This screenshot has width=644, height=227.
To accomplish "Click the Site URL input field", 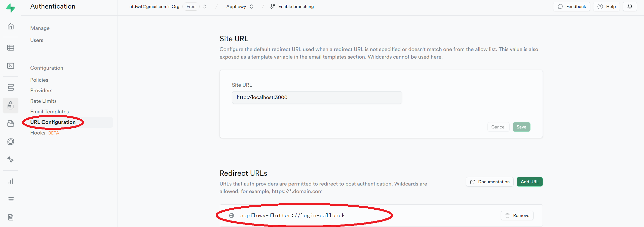I will point(317,98).
